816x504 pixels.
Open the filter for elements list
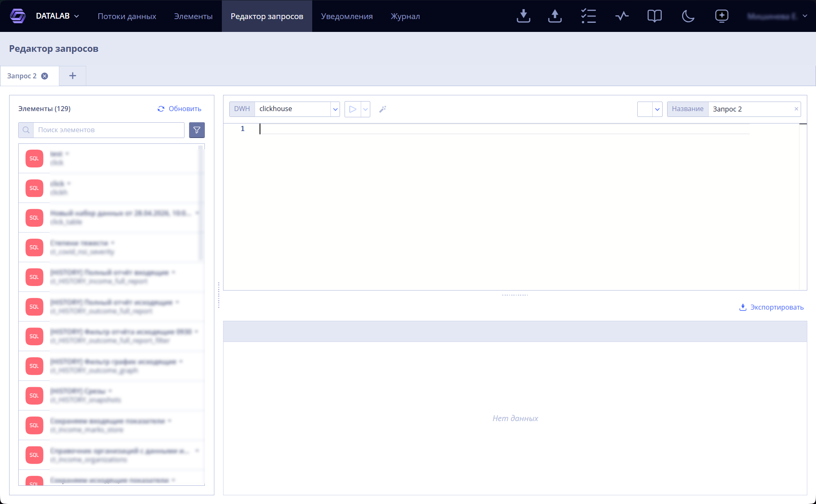tap(197, 130)
